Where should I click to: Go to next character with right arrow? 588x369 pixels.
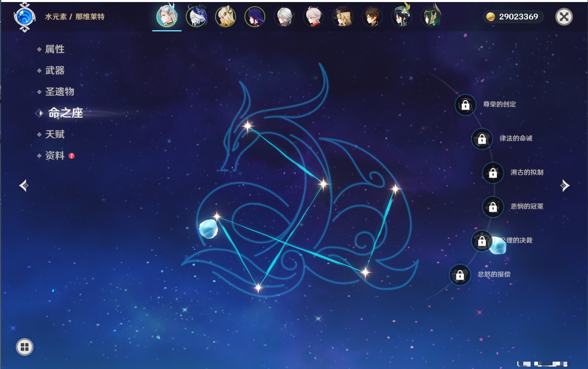coord(565,186)
